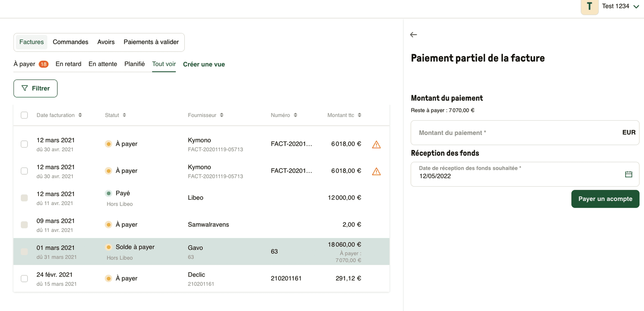The width and height of the screenshot is (644, 311).
Task: Toggle the select-all checkbox in header
Action: (x=24, y=115)
